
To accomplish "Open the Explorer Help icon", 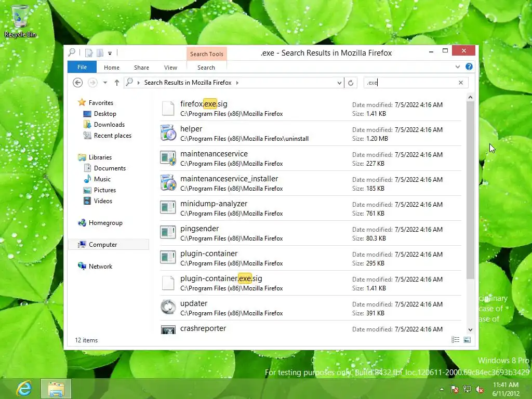I will [x=469, y=66].
